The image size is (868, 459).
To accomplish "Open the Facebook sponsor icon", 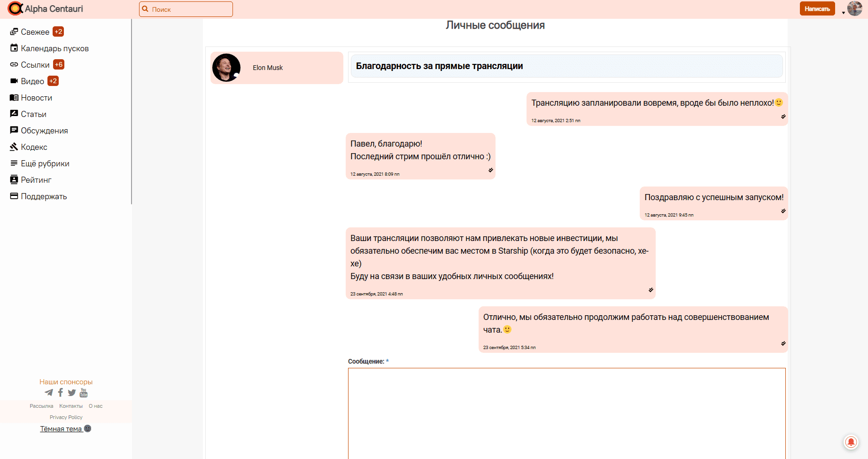I will (x=60, y=392).
